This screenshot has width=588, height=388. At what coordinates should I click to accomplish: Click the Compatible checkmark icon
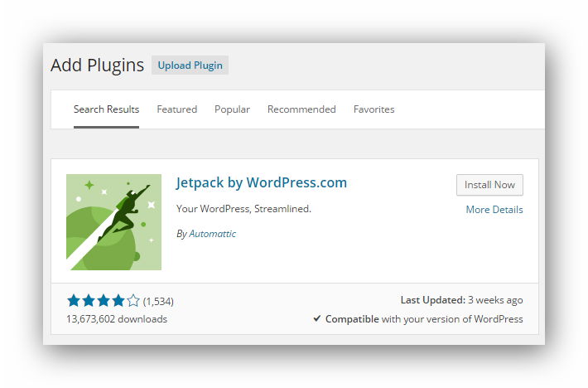click(317, 318)
